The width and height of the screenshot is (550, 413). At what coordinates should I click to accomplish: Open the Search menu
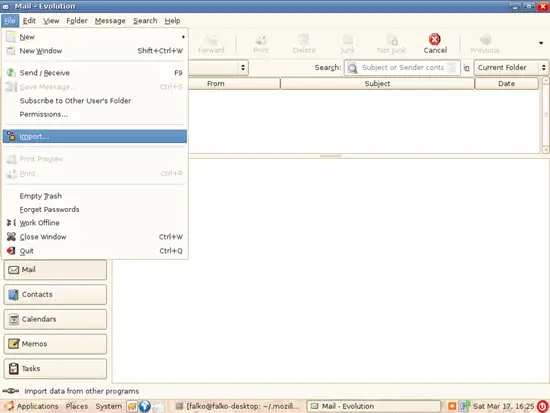pos(145,21)
